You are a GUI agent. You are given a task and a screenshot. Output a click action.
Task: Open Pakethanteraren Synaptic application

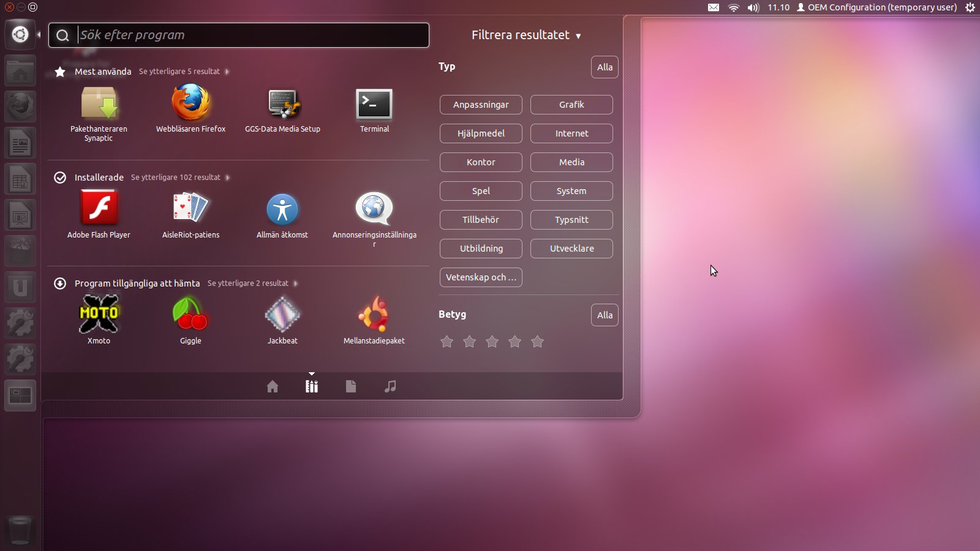click(99, 114)
